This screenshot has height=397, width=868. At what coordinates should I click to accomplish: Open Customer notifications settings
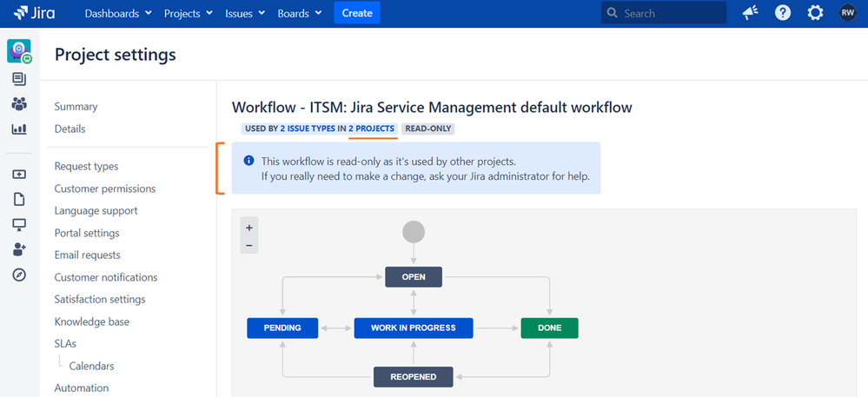point(106,277)
